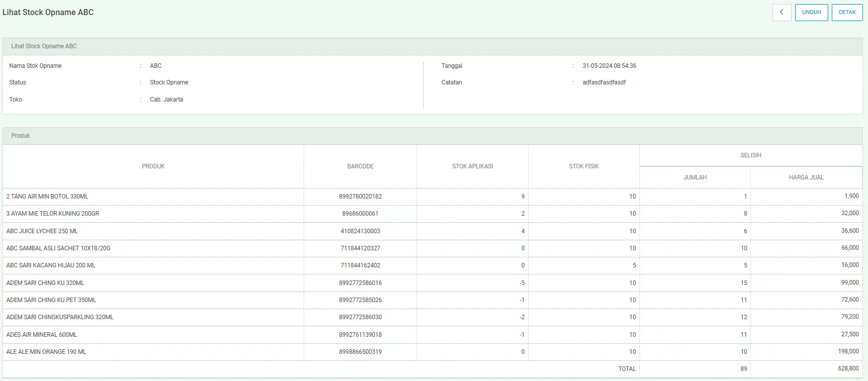Select the JUMLAH sub-column header

tap(695, 177)
